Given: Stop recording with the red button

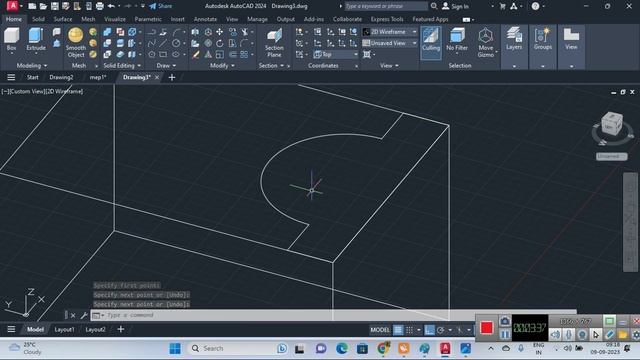Looking at the screenshot, I should click(487, 328).
